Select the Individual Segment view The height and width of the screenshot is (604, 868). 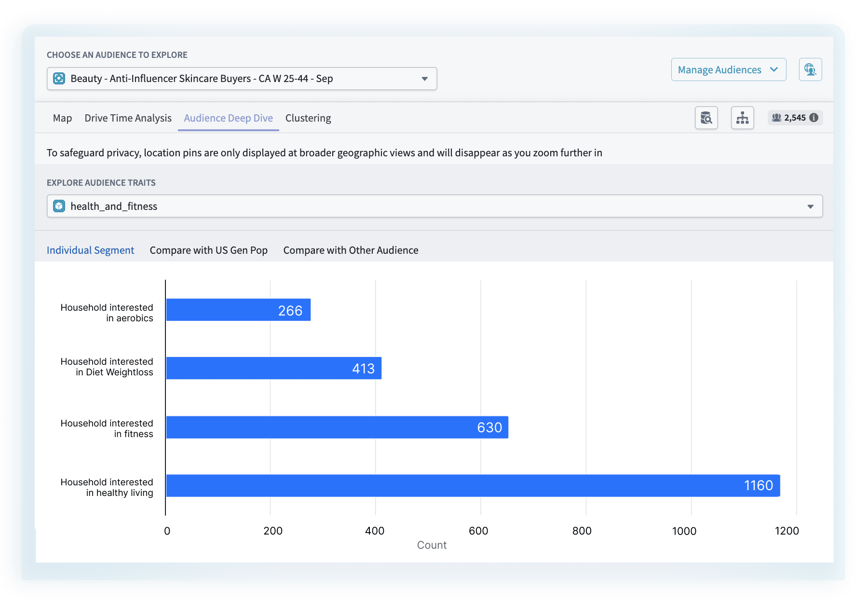point(90,250)
